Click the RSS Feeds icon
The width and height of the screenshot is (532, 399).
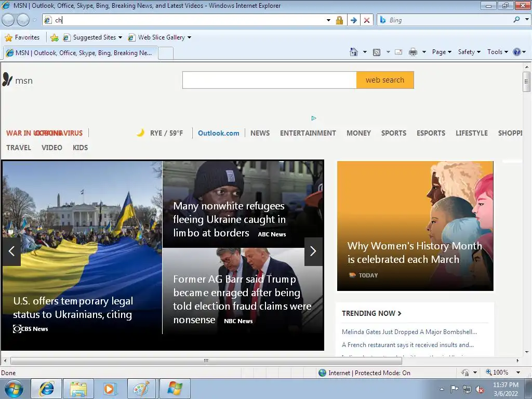[377, 52]
